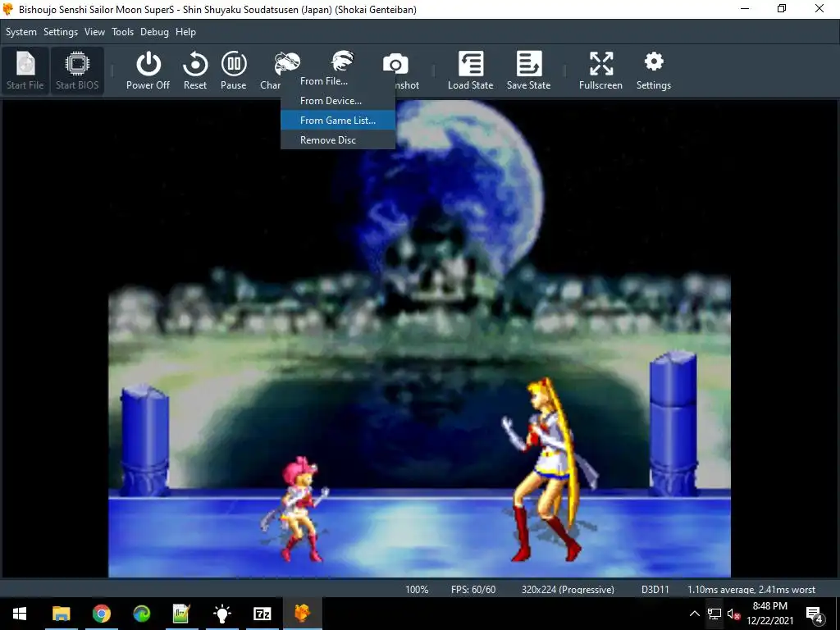The height and width of the screenshot is (630, 840).
Task: Choose From Game List... entry
Action: coord(338,121)
